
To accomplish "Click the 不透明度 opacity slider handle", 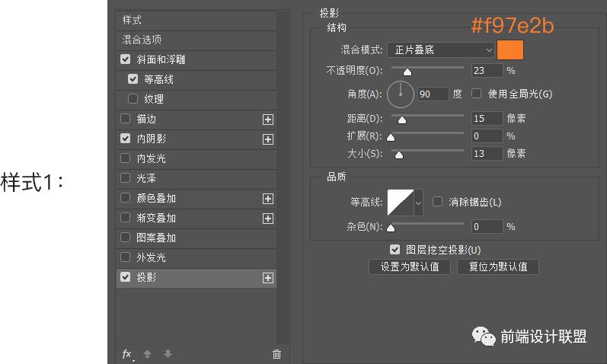I will [x=407, y=72].
